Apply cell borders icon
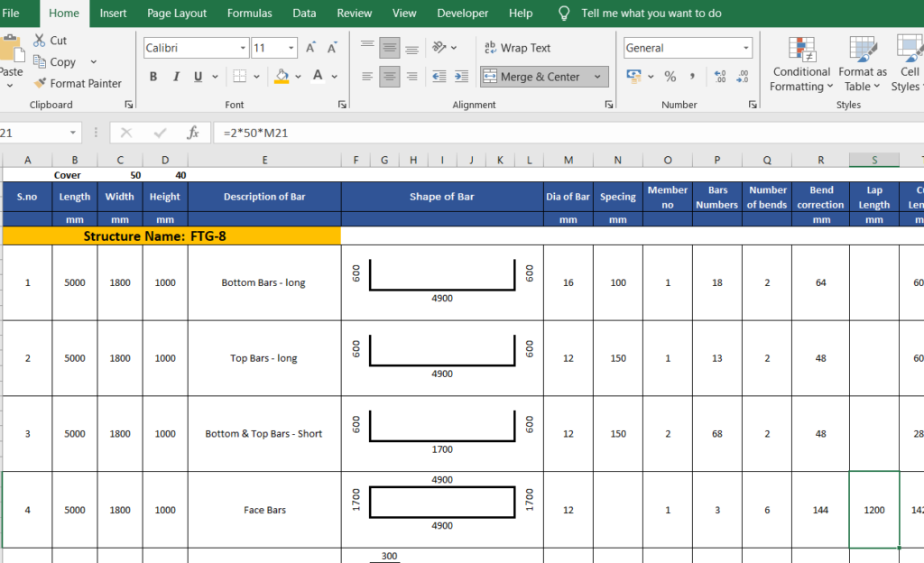924x563 pixels. (239, 76)
